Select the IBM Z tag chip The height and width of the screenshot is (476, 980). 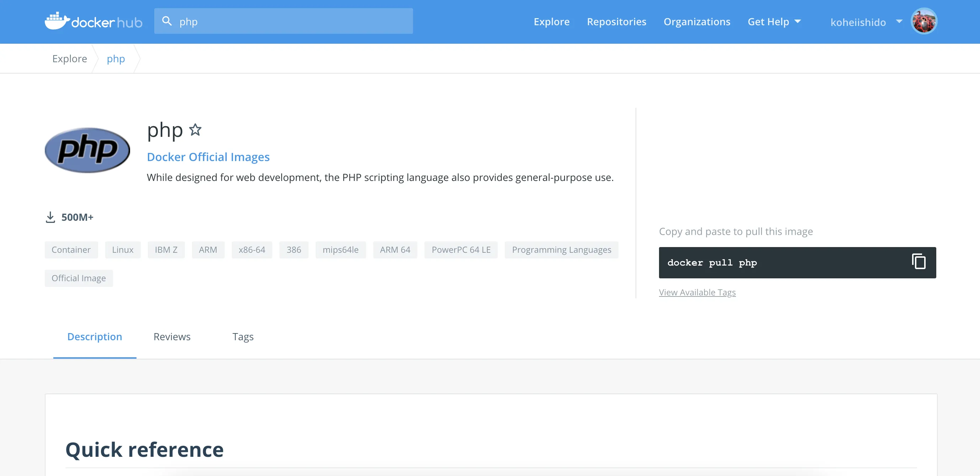coord(166,250)
